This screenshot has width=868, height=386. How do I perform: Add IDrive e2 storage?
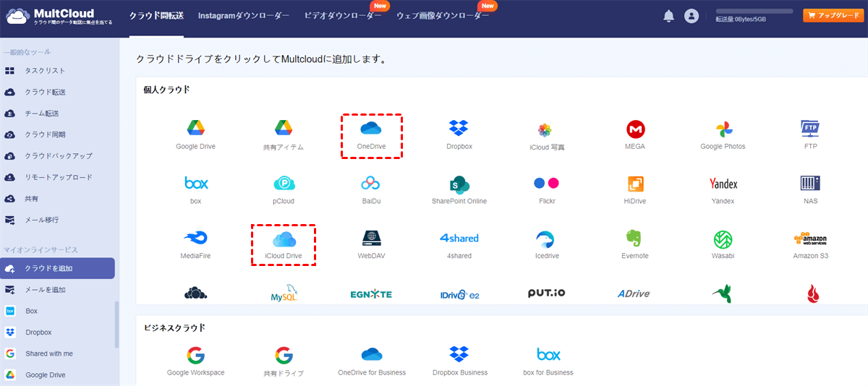click(459, 294)
